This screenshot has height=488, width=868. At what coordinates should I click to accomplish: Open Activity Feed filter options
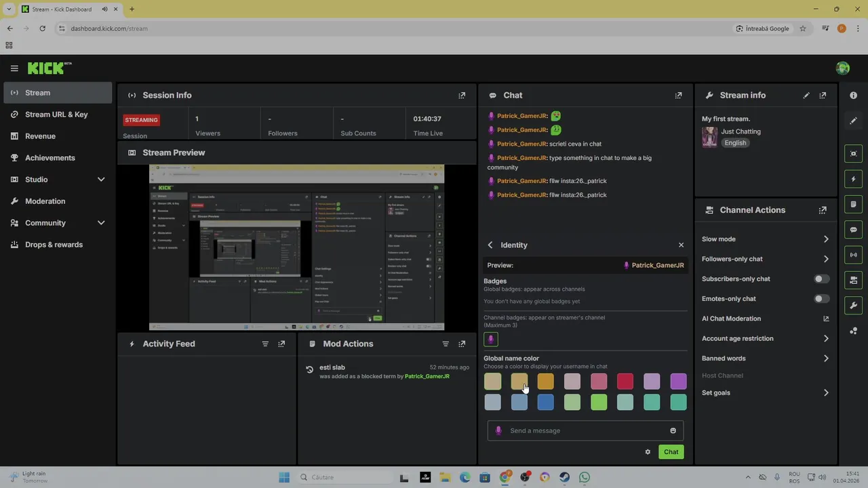(265, 344)
